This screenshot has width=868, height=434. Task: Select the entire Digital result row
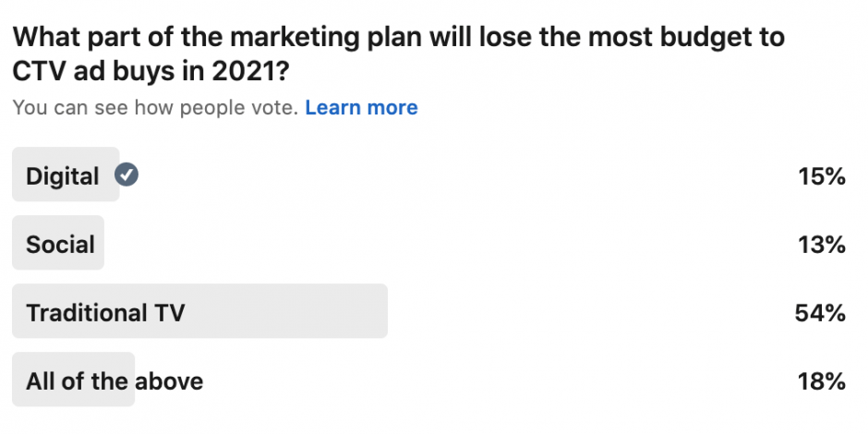coord(429,175)
